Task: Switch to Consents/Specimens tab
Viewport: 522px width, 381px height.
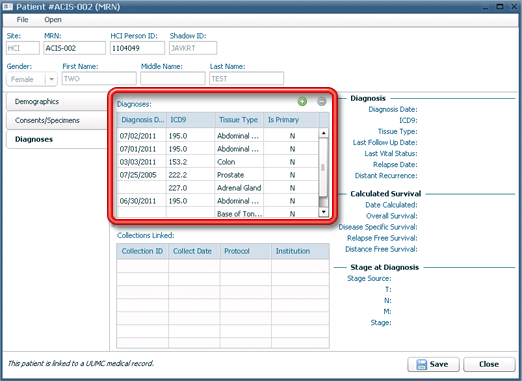Action: (57, 120)
